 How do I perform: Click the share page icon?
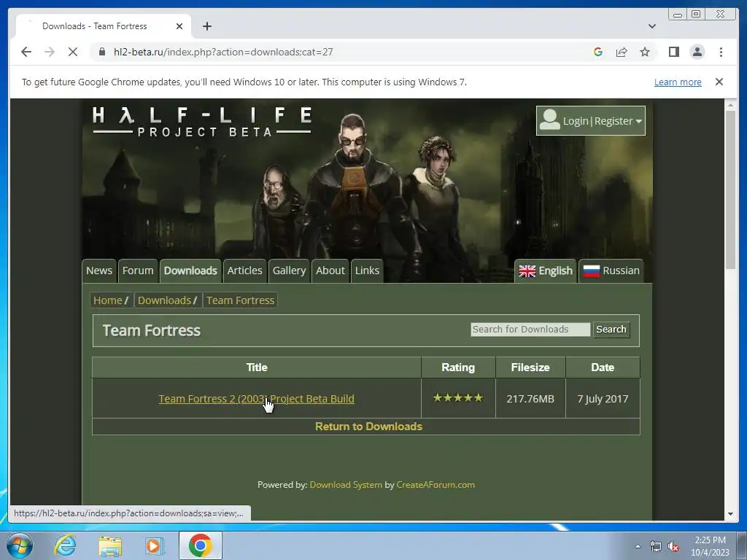(x=622, y=52)
